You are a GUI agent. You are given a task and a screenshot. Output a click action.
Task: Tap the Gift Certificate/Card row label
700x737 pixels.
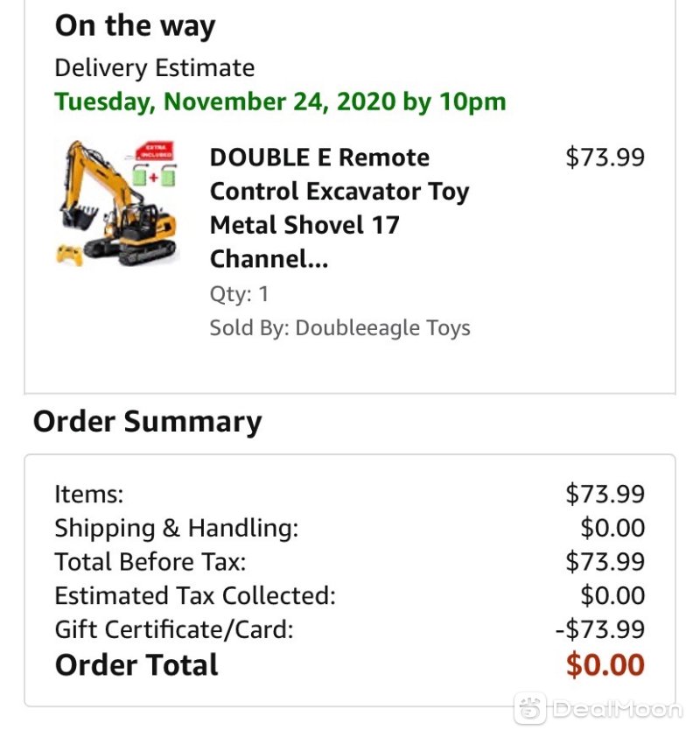coord(174,629)
